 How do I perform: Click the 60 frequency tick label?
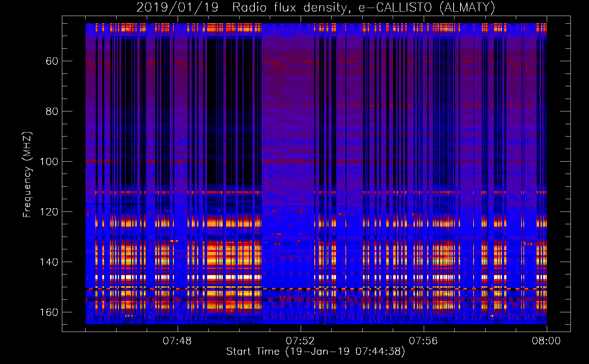point(52,61)
